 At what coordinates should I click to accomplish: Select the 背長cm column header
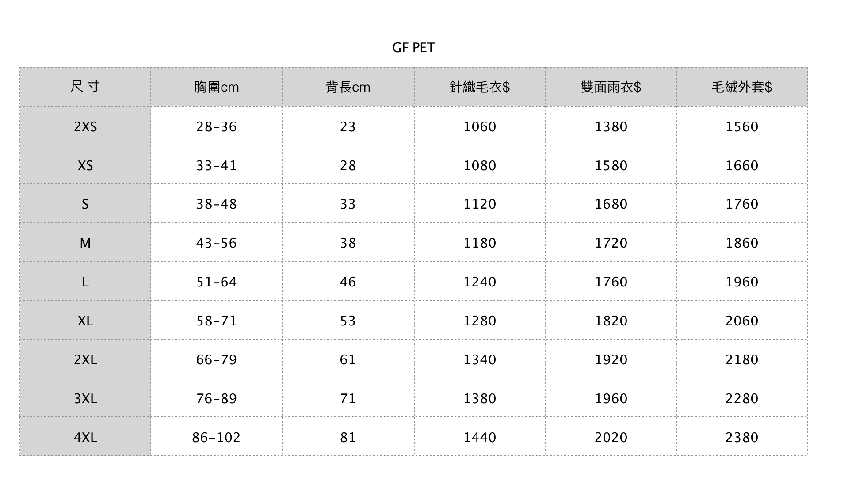pos(348,87)
